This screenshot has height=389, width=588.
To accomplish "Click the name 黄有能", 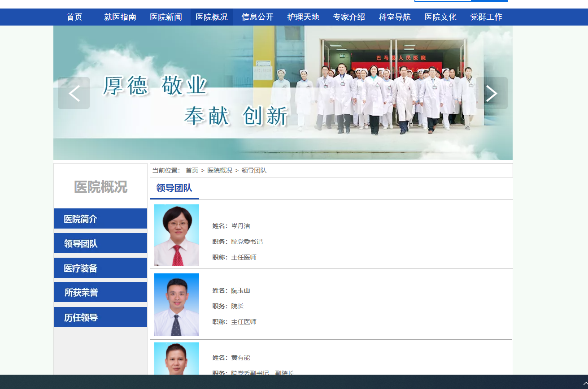I will pos(240,358).
